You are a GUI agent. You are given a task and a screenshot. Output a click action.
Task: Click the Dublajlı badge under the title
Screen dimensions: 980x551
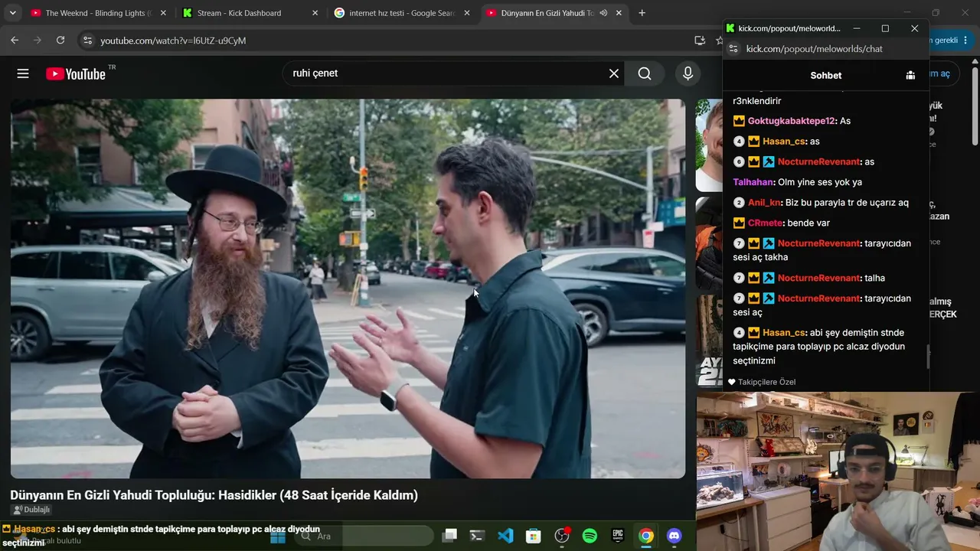tap(31, 510)
